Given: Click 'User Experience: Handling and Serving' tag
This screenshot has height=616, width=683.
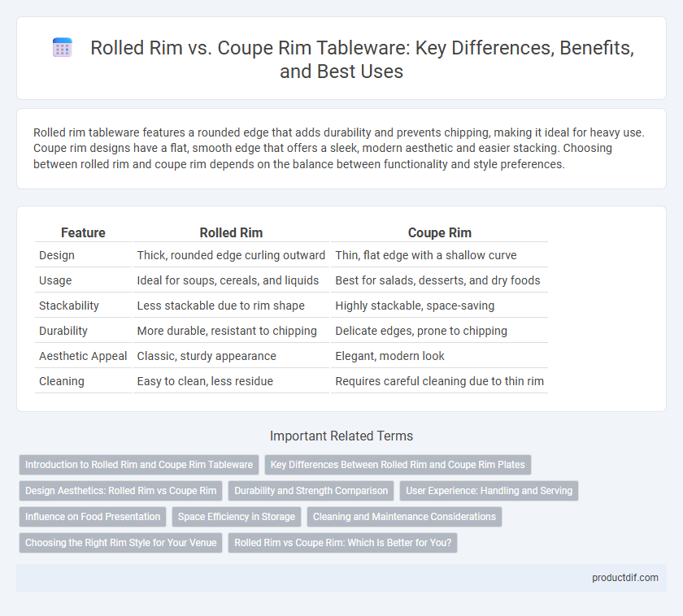Looking at the screenshot, I should (x=489, y=491).
